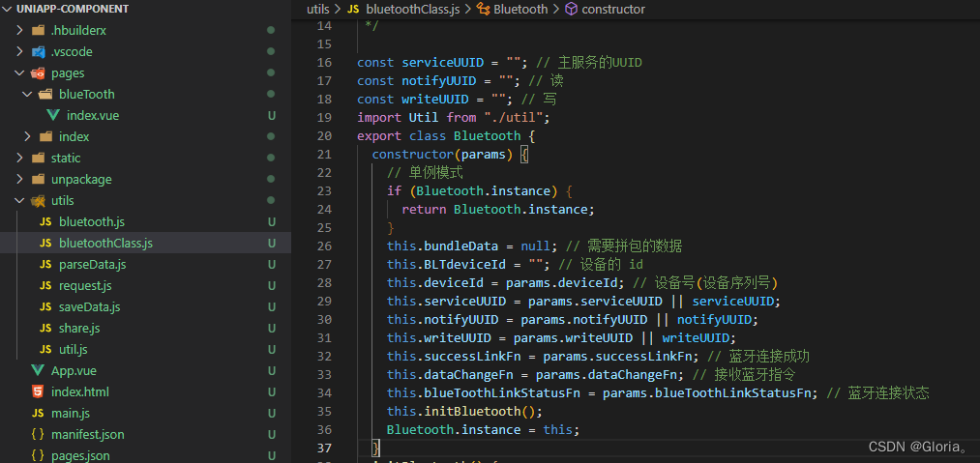
Task: Click the pages folder icon
Action: click(x=38, y=72)
